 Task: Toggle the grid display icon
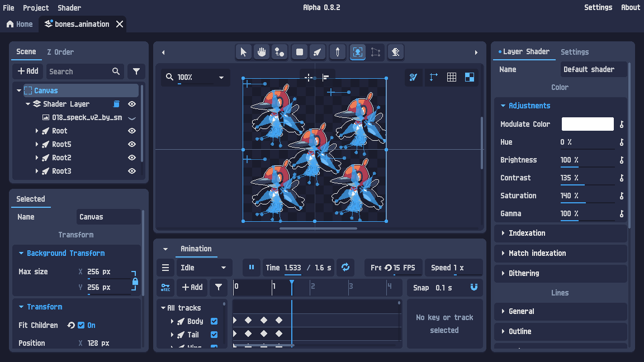pyautogui.click(x=452, y=77)
